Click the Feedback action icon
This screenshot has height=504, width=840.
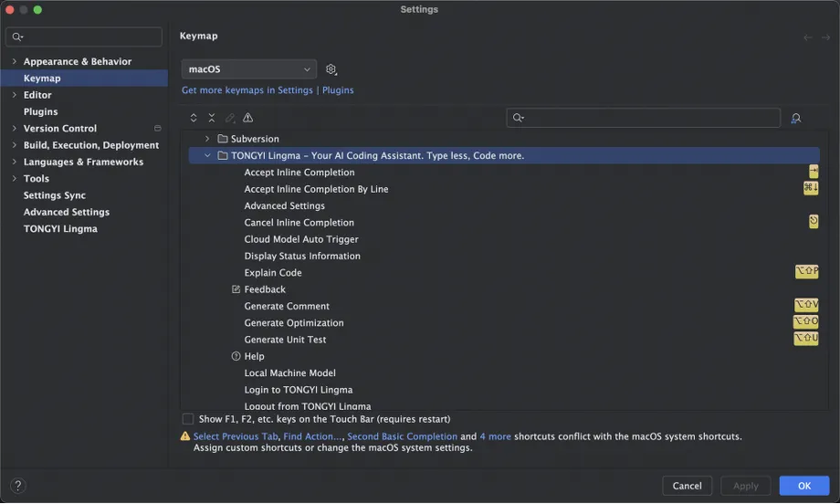236,289
